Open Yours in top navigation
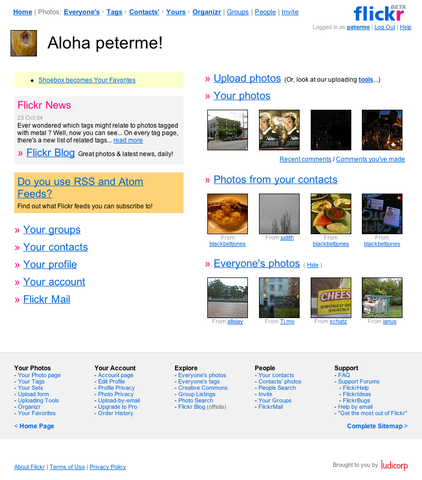Image resolution: width=422 pixels, height=480 pixels. (176, 12)
